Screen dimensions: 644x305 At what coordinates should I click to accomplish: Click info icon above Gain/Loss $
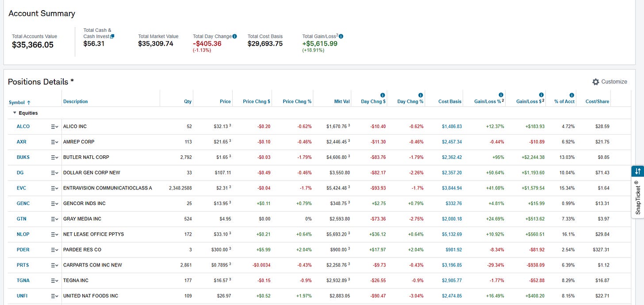pos(541,95)
